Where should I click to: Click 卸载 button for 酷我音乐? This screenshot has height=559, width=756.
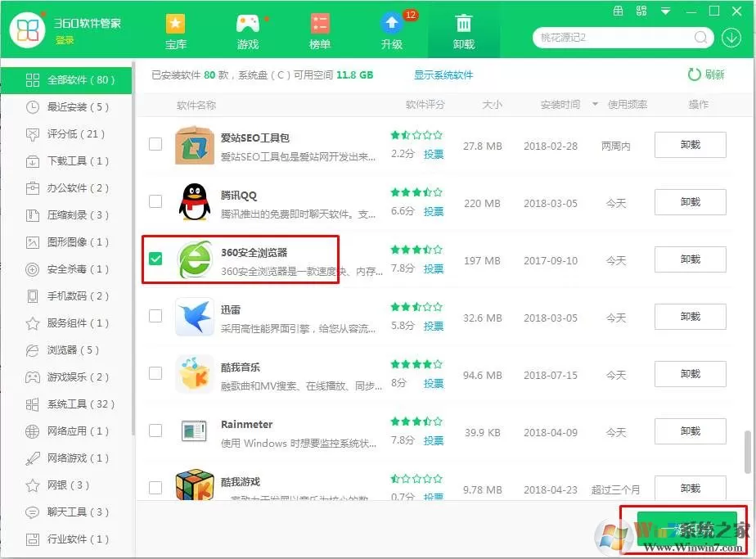click(690, 374)
